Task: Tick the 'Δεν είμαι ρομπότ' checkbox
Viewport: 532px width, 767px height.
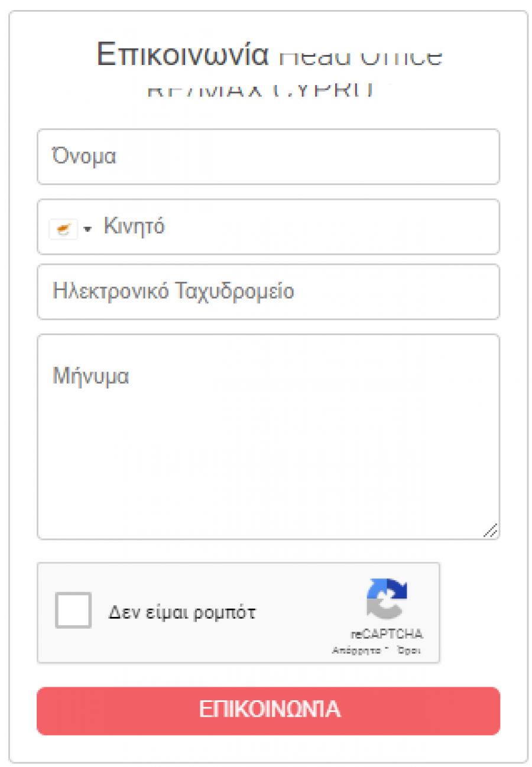Action: pyautogui.click(x=73, y=610)
